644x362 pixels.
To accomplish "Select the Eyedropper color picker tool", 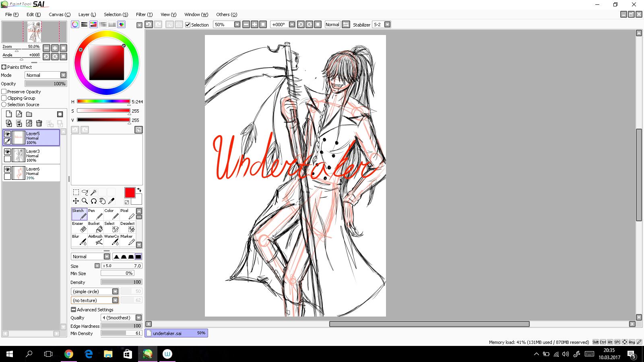I will [x=111, y=201].
